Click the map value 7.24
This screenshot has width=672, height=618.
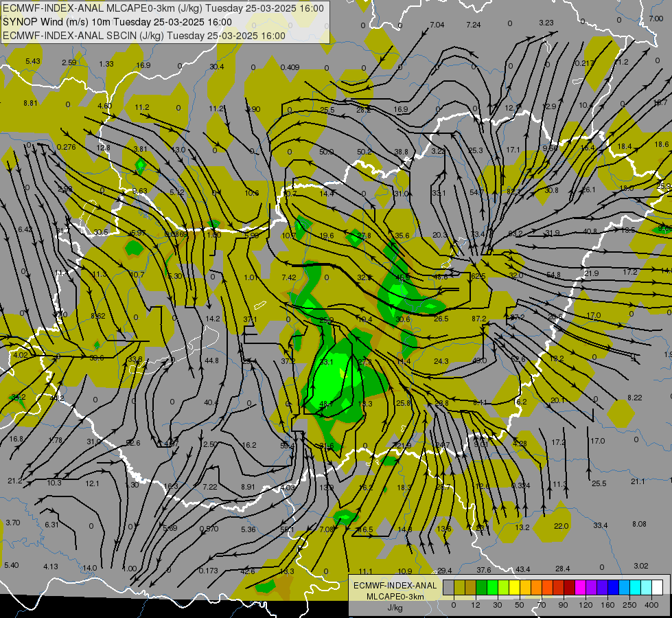click(474, 25)
